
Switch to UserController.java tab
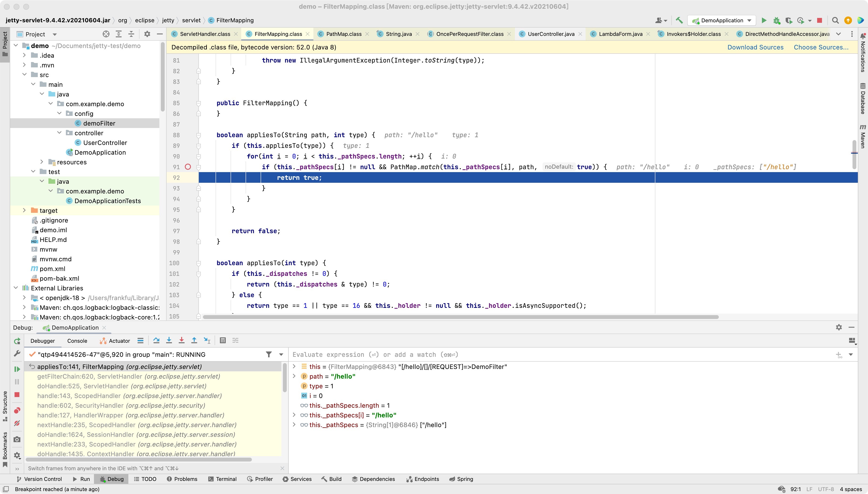tap(551, 34)
